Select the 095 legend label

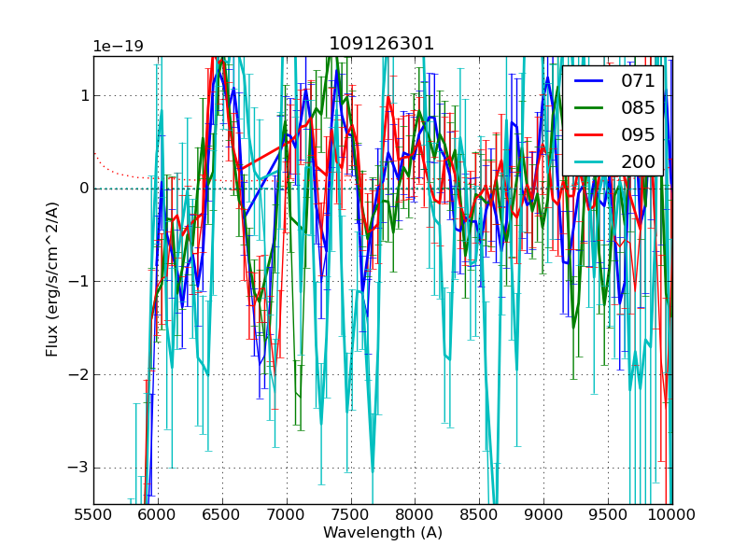(x=638, y=134)
